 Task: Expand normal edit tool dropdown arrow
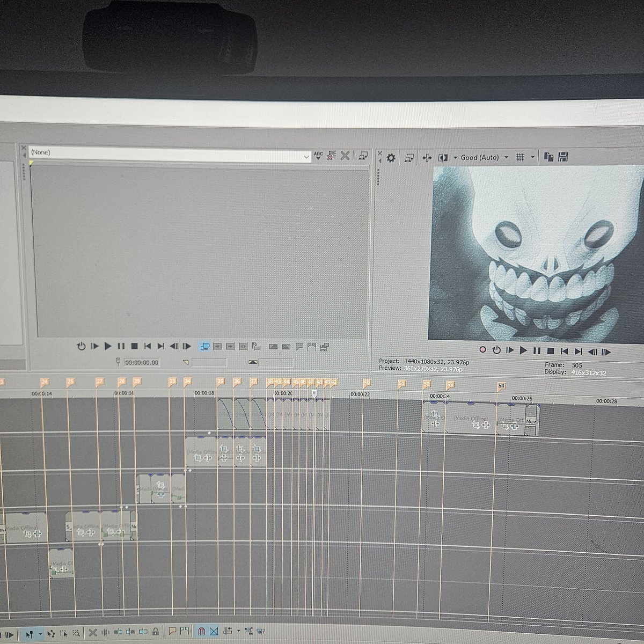(40, 634)
